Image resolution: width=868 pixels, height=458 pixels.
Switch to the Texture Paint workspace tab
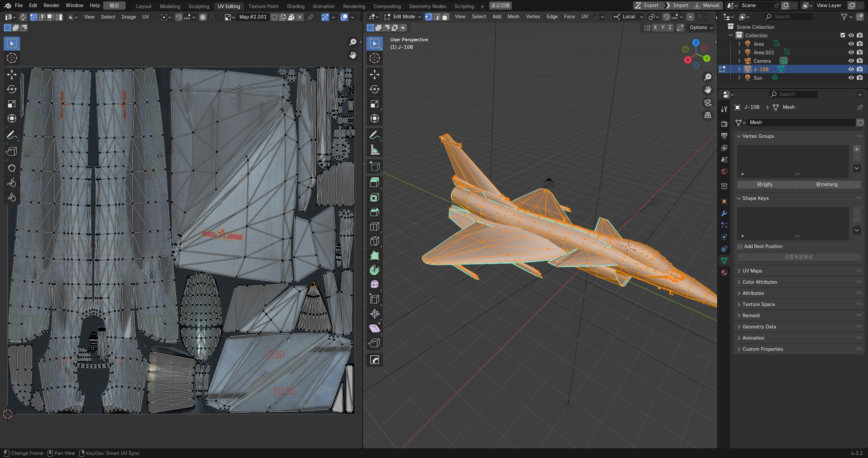(263, 6)
